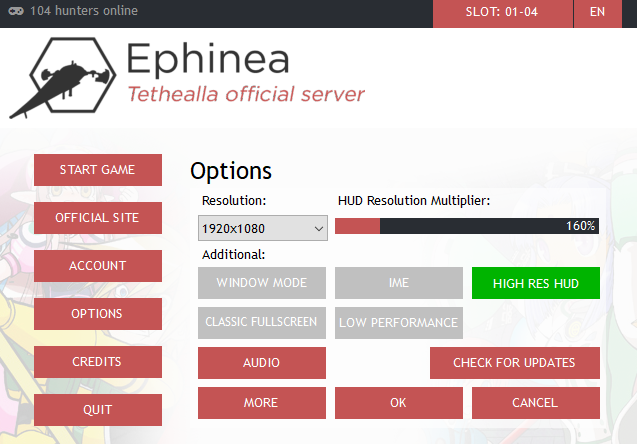Toggle the IME option
Viewport: 637px width, 444px height.
(399, 283)
